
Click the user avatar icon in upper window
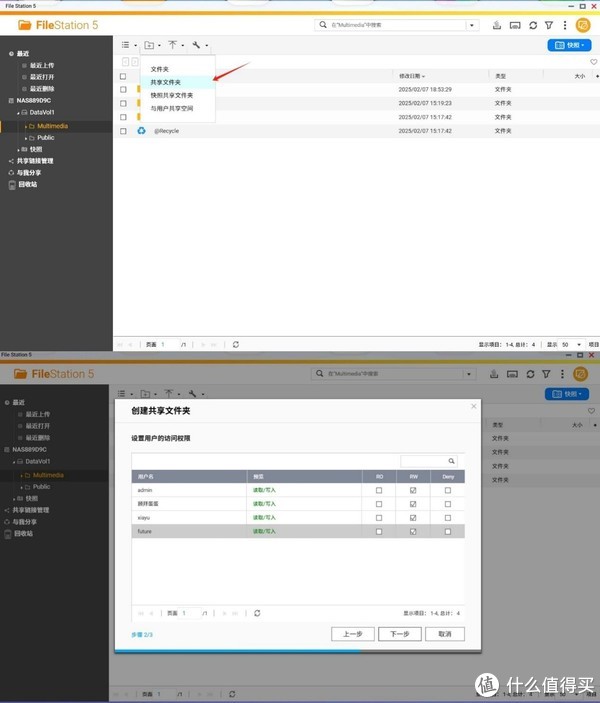[582, 25]
